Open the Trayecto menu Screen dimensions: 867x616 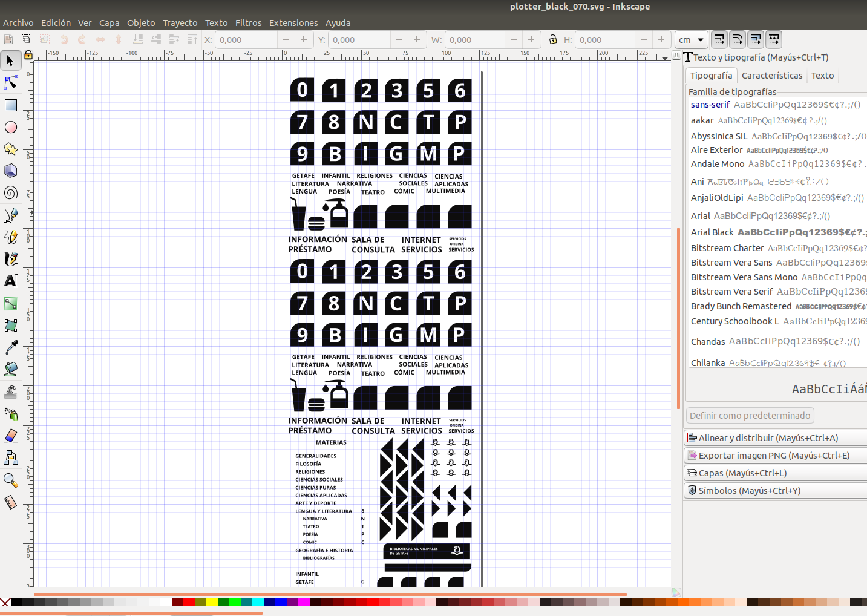[x=180, y=23]
